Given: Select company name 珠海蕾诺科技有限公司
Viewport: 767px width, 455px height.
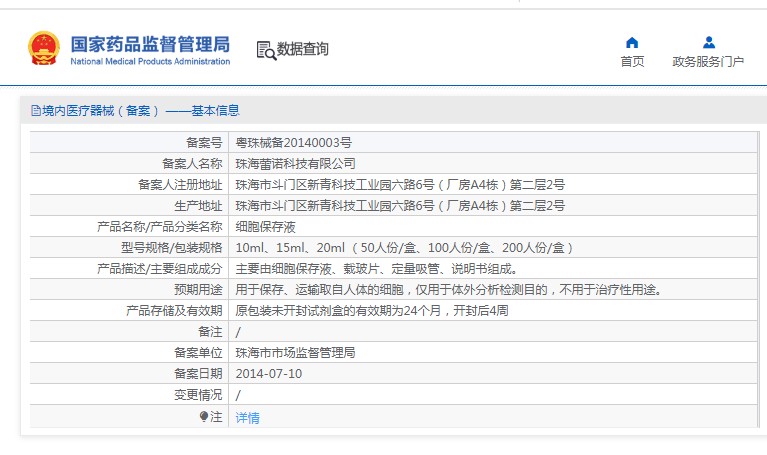Looking at the screenshot, I should click(295, 164).
